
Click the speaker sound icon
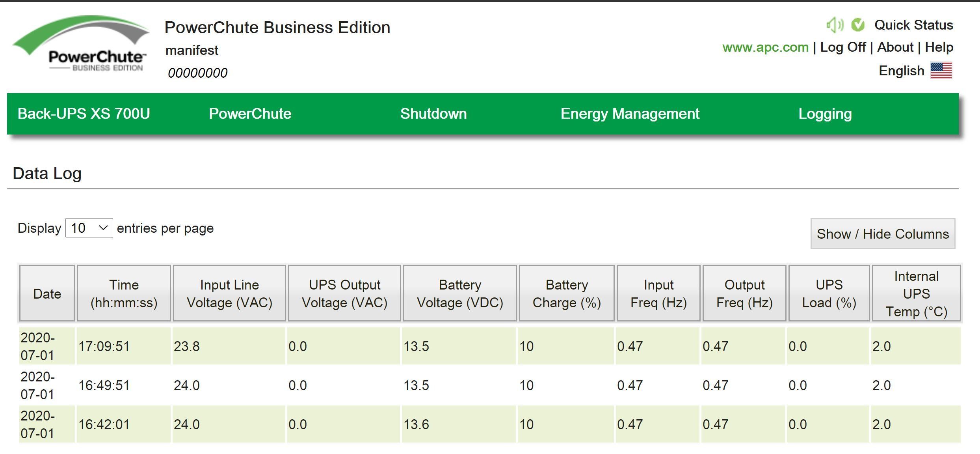click(x=835, y=25)
